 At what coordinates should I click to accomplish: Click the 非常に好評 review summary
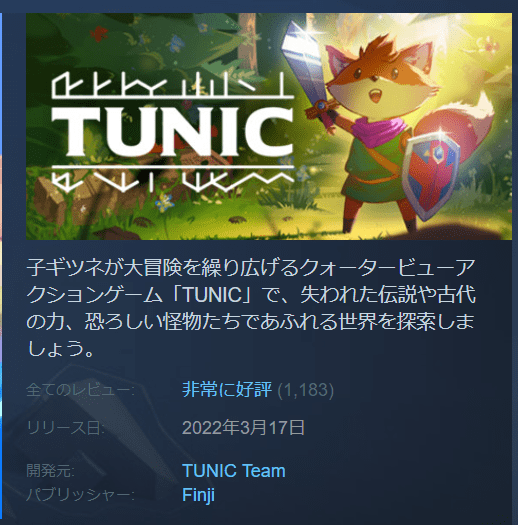pos(227,389)
